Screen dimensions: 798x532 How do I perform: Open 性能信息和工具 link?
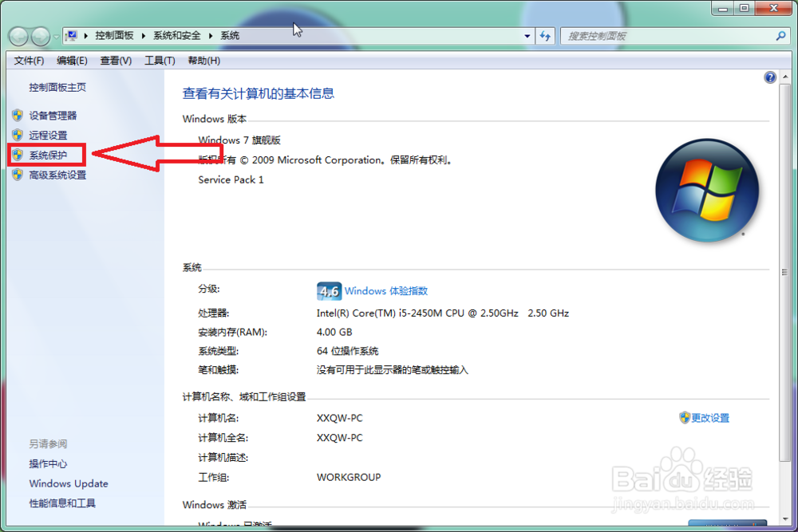click(x=62, y=503)
